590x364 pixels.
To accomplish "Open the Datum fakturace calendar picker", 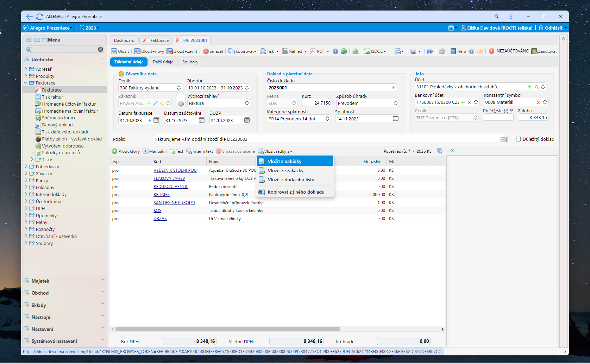I will (156, 120).
